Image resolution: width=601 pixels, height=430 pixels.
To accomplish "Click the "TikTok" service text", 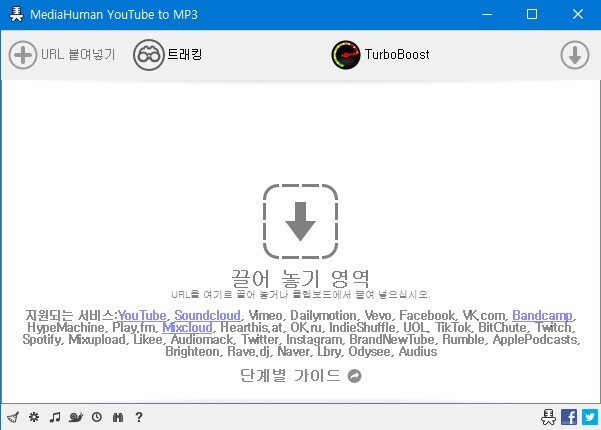I will coord(453,327).
